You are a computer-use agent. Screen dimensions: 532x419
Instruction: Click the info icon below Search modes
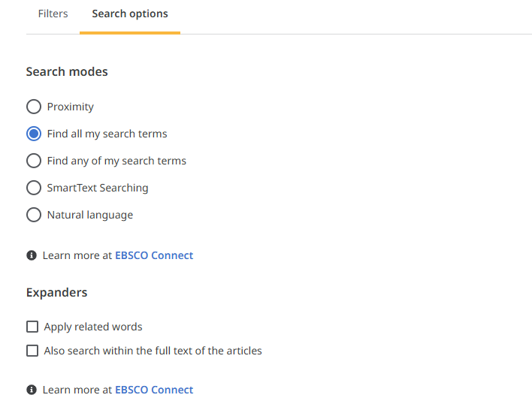tap(32, 255)
